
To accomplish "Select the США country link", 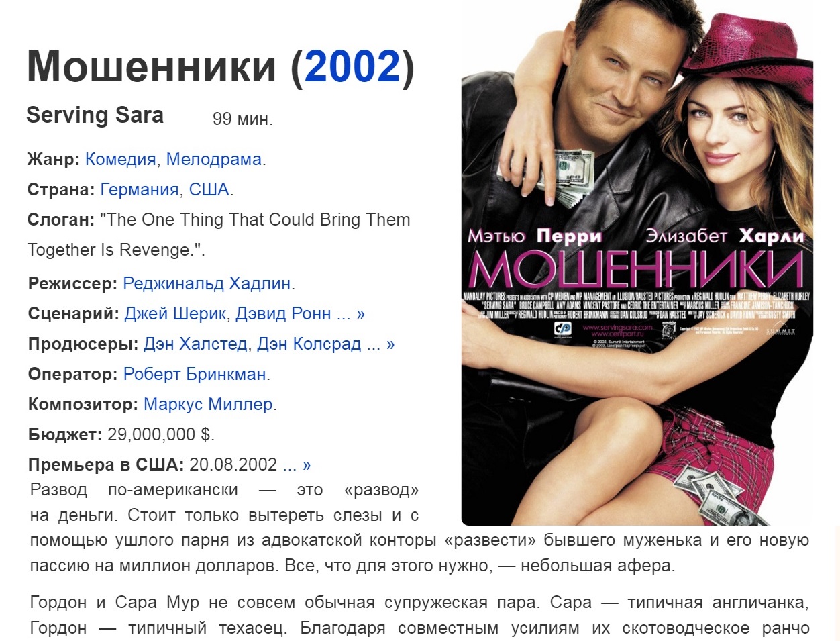I will point(209,190).
